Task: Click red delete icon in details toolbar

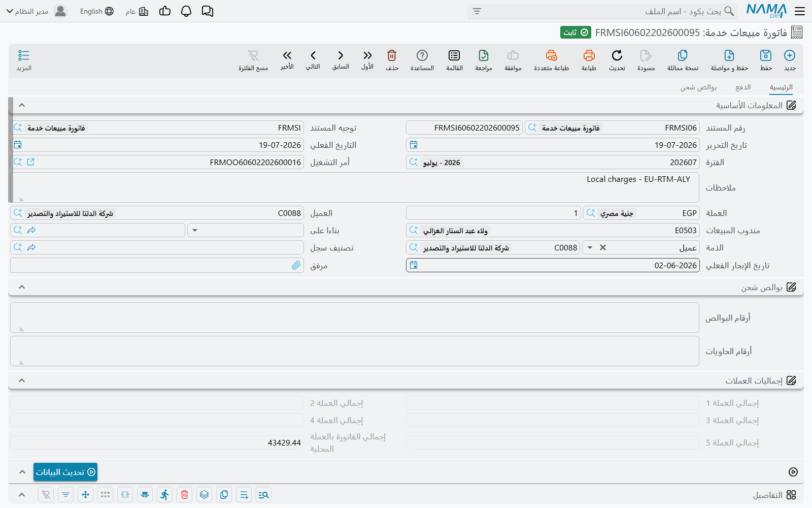Action: pos(185,495)
